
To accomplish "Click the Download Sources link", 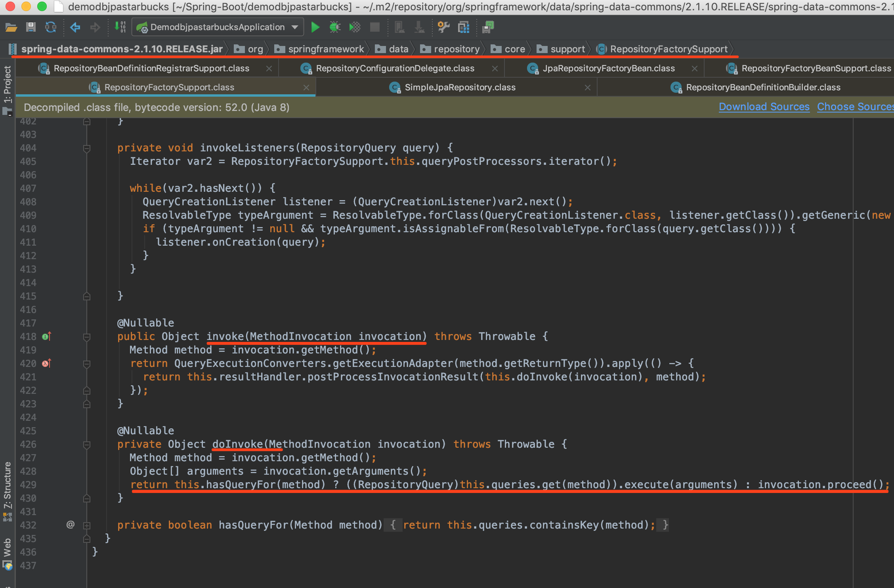I will pos(764,107).
